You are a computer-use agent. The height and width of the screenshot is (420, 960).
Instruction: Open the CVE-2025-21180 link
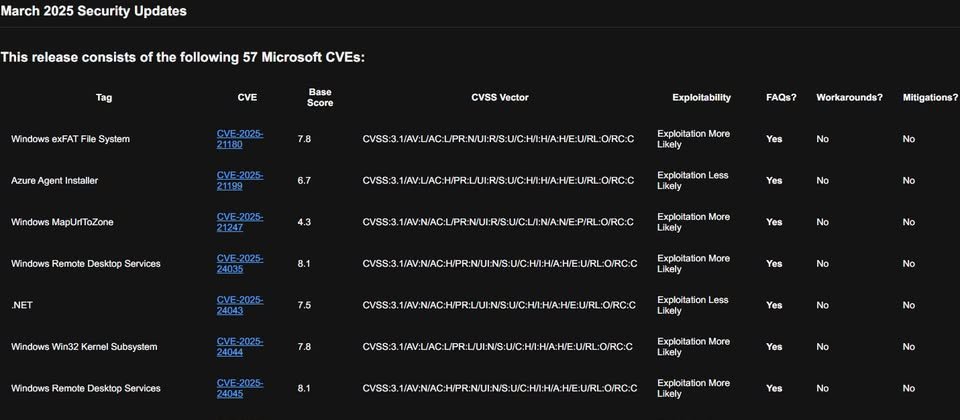[x=240, y=139]
